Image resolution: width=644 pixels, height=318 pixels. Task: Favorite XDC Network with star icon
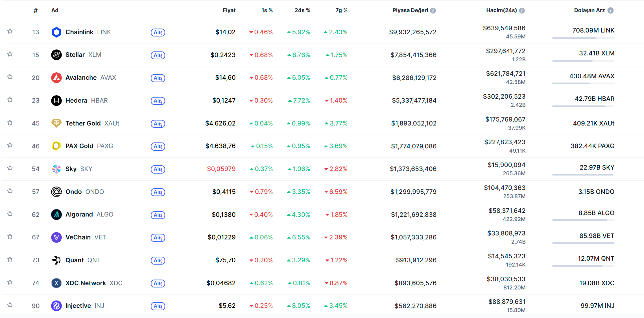tap(10, 282)
